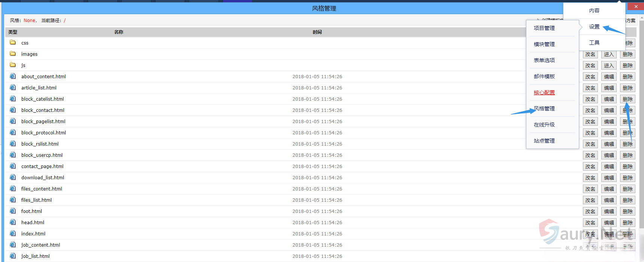Image resolution: width=644 pixels, height=262 pixels.
Task: Click the images folder icon
Action: tap(13, 54)
